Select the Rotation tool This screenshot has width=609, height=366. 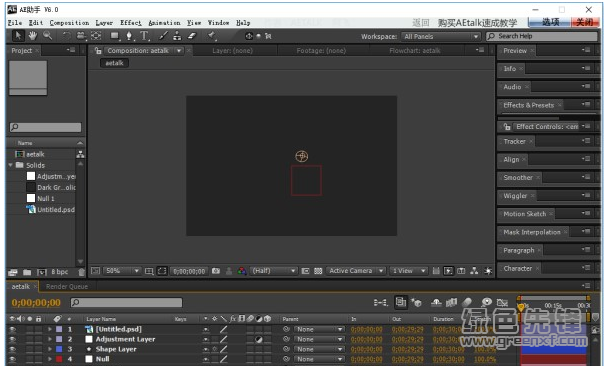(x=67, y=36)
